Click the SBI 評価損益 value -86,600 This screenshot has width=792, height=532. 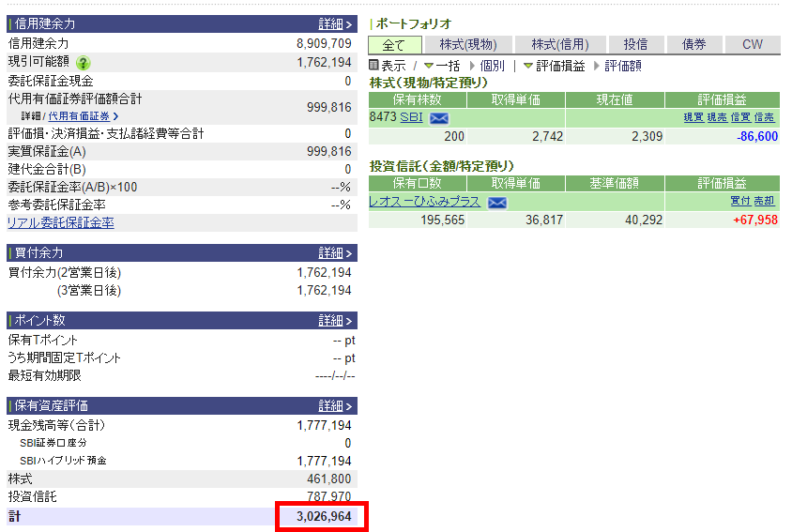click(757, 136)
